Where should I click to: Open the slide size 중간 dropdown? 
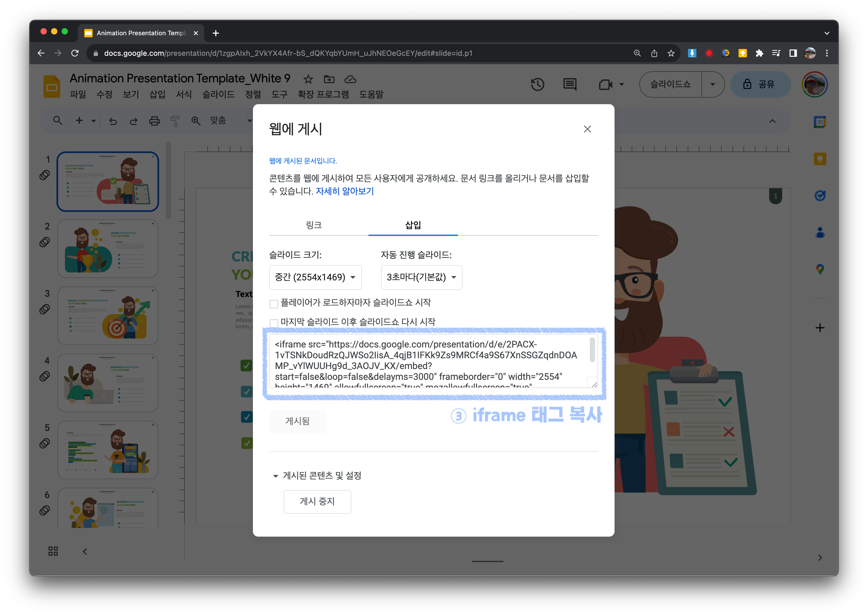(x=315, y=278)
